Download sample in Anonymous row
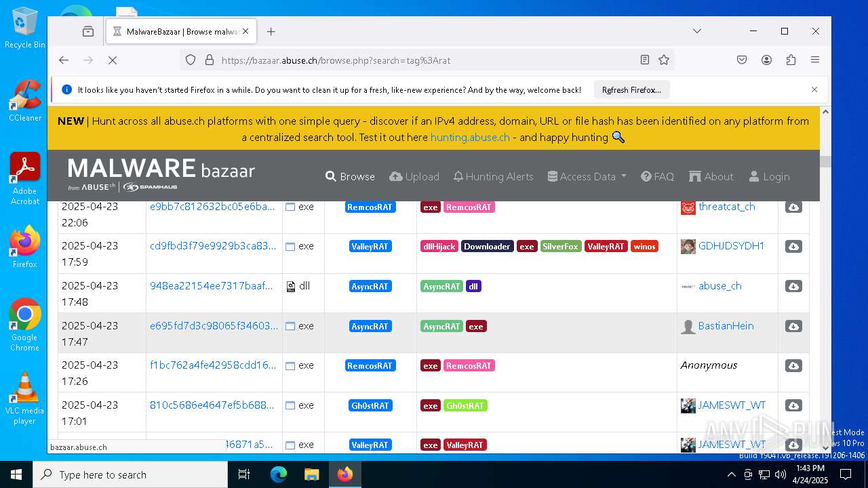Viewport: 868px width, 488px height. click(793, 366)
